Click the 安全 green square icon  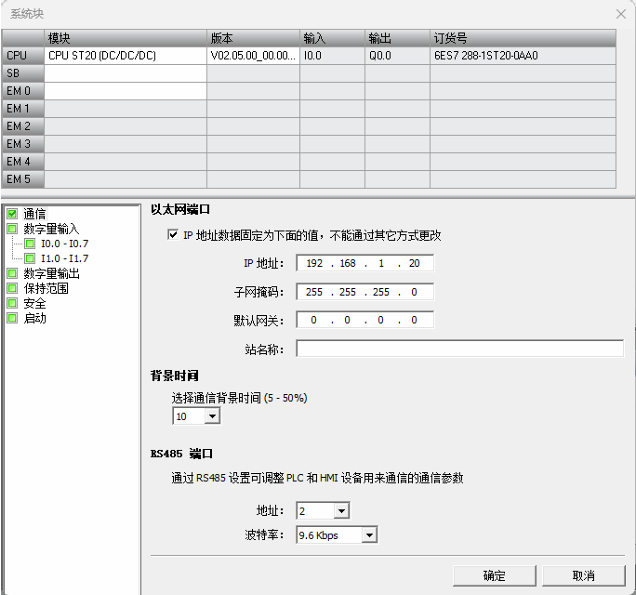(12, 303)
